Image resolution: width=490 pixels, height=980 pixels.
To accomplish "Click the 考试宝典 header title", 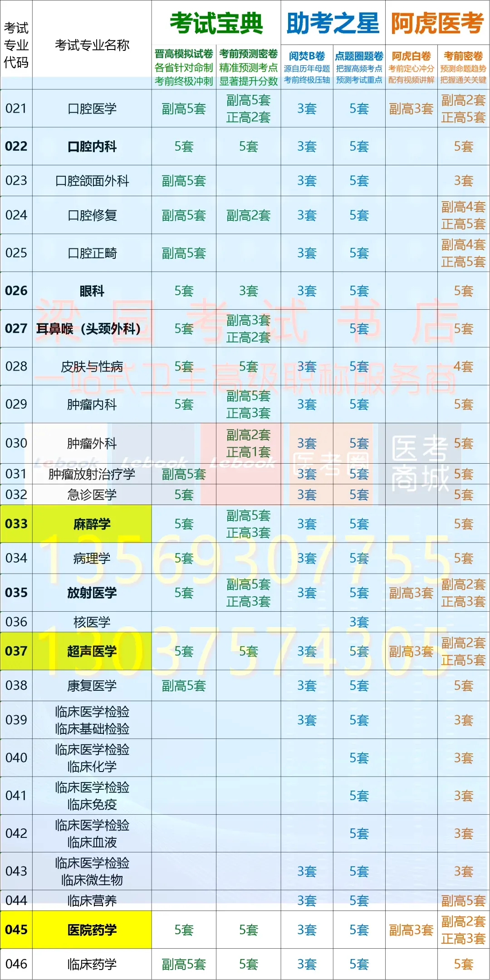I will [216, 23].
